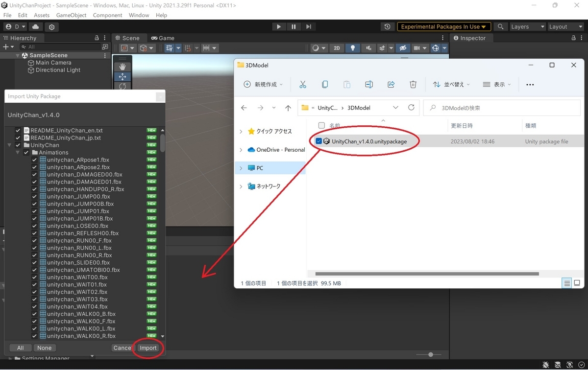This screenshot has width=588, height=370.
Task: Click the scene effects toggle icon
Action: pos(383,48)
